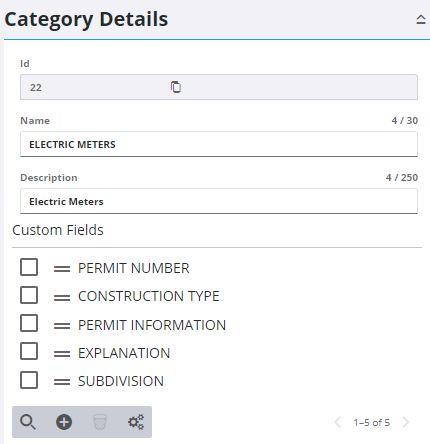The height and width of the screenshot is (444, 430).
Task: Open the CONSTRUCTION TYPE field entry
Action: click(x=149, y=296)
